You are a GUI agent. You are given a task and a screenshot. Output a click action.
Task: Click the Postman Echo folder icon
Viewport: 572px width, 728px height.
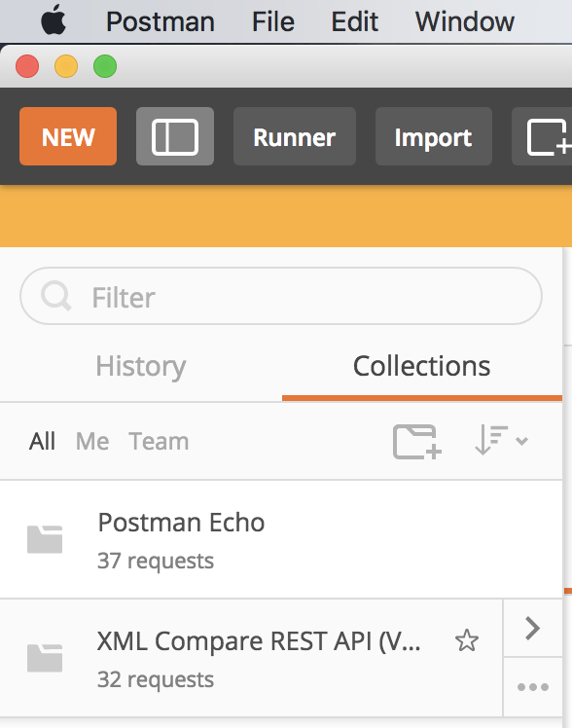click(45, 539)
